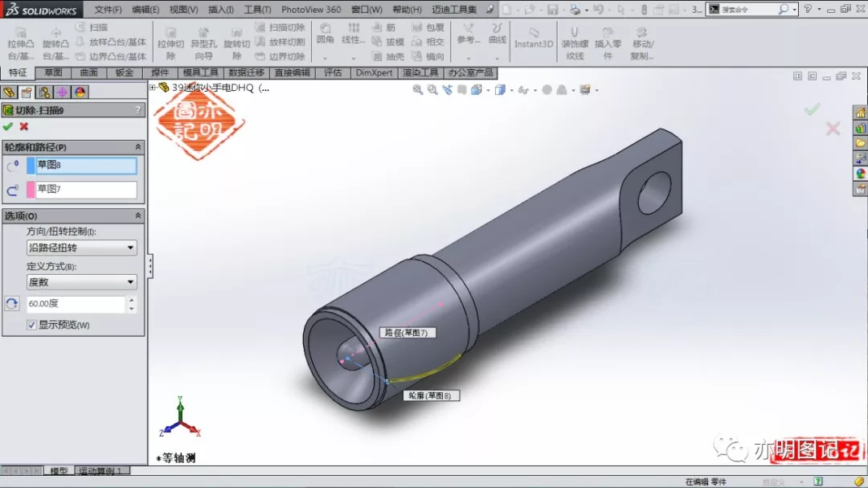Screen dimensions: 868x488
Task: Open the define-by 度数 dropdown
Action: point(81,282)
